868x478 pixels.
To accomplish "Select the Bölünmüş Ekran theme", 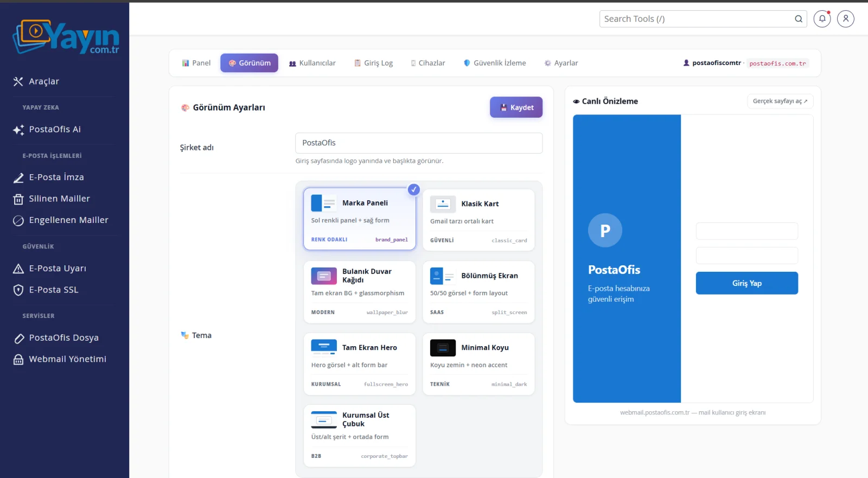I will pos(478,292).
